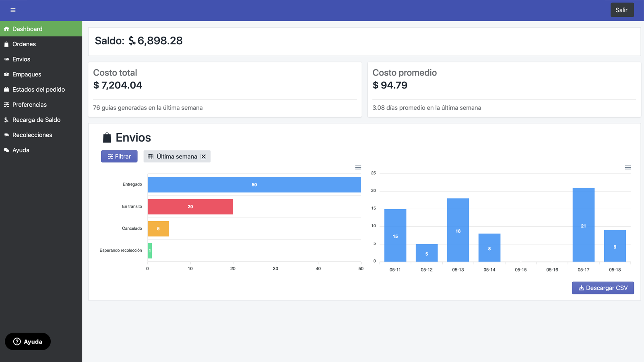Image resolution: width=644 pixels, height=362 pixels.
Task: Open the hamburger menu in the top bar
Action: pos(12,10)
